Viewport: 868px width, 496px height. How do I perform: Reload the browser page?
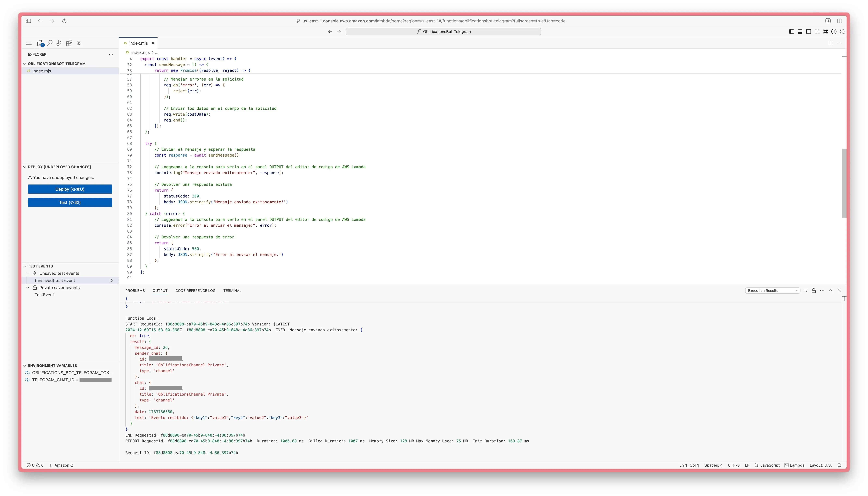(64, 21)
